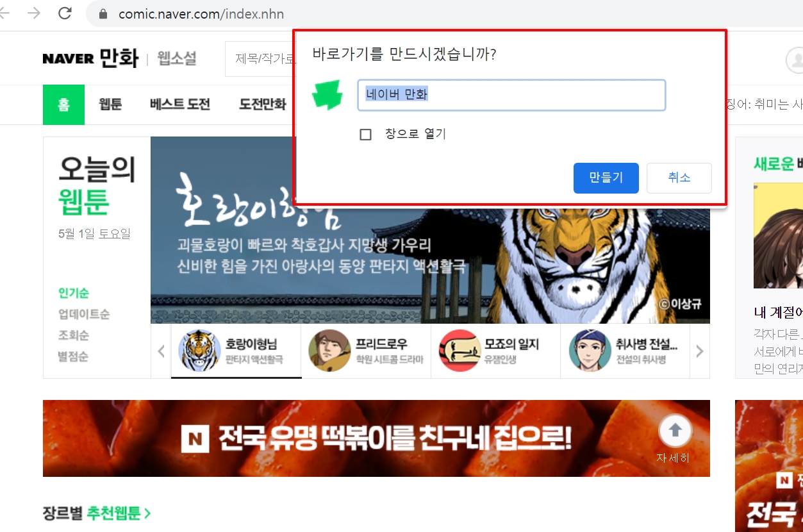Screen dimensions: 803x532
Task: Click the carousel next arrow
Action: click(x=700, y=351)
